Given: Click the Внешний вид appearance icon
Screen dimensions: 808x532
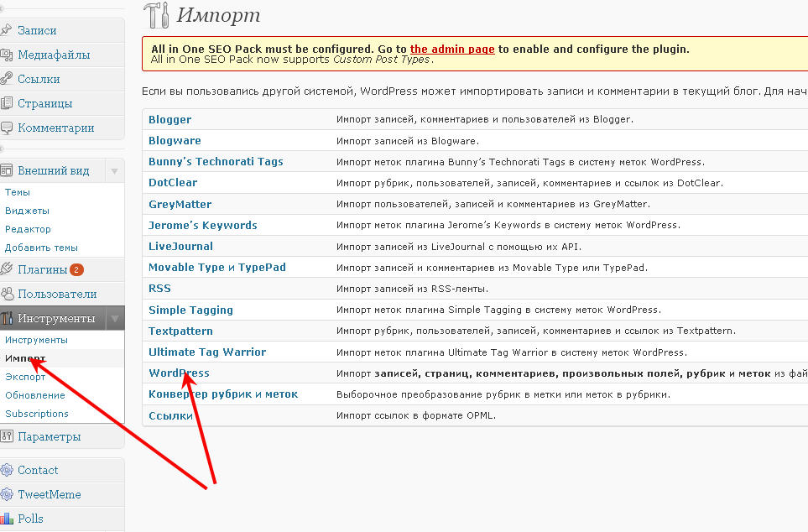Looking at the screenshot, I should click(6, 170).
